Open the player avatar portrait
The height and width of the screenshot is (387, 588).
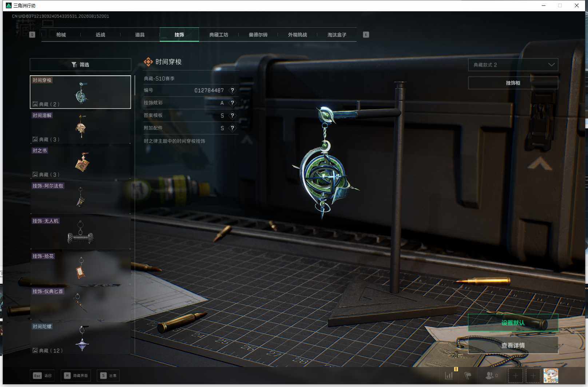point(551,375)
